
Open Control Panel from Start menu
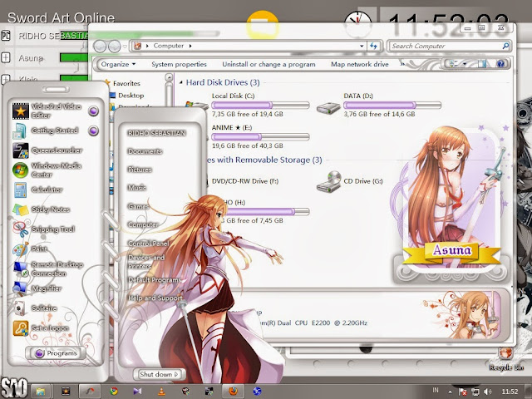(148, 244)
